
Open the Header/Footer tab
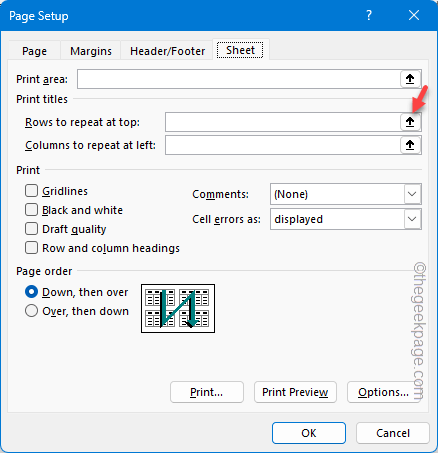point(167,51)
